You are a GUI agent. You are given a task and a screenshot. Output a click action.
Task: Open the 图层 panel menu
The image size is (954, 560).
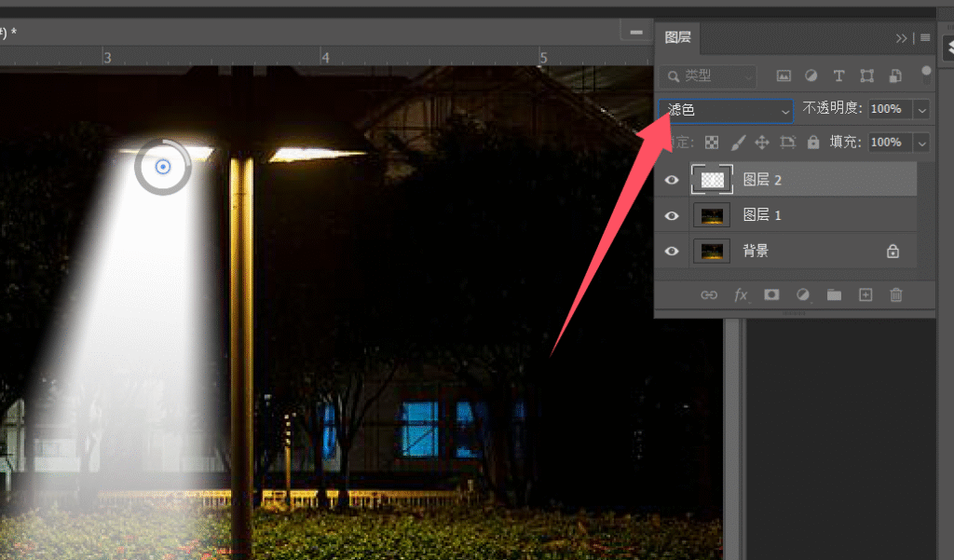(925, 38)
